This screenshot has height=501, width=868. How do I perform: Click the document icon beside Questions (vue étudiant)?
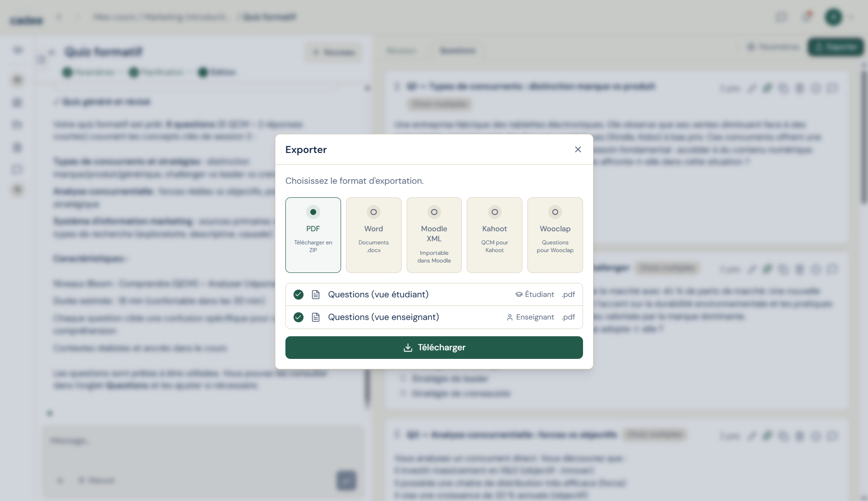pyautogui.click(x=316, y=295)
